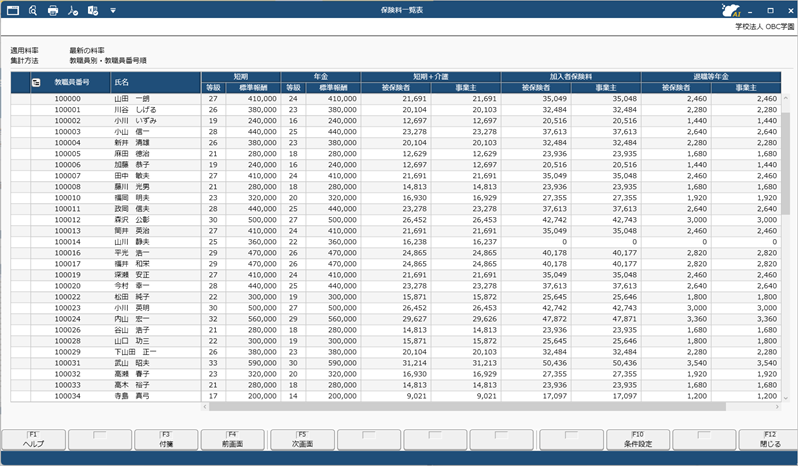The image size is (798, 466).
Task: Open print preview with the magnifier icon
Action: click(x=33, y=10)
